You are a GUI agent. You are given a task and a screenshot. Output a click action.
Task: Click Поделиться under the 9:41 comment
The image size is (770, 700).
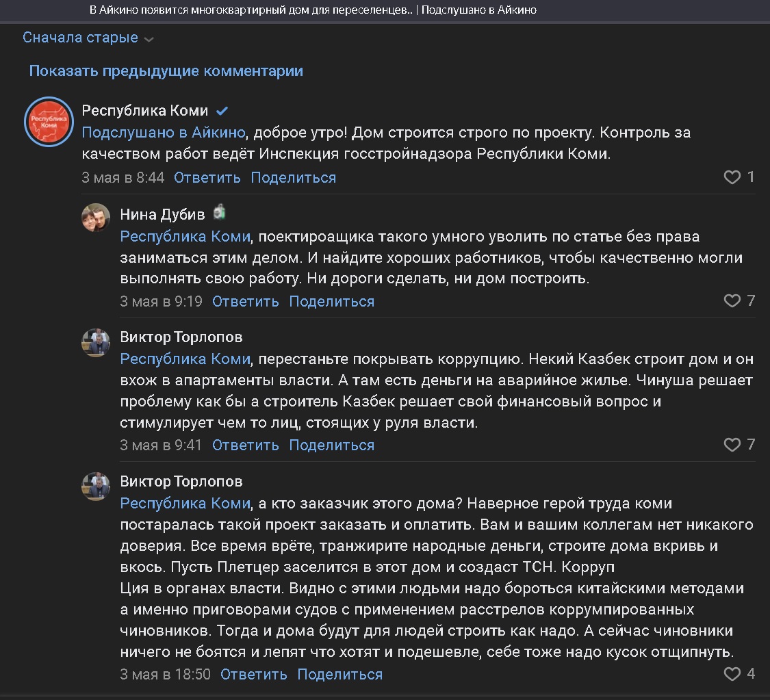pos(331,445)
